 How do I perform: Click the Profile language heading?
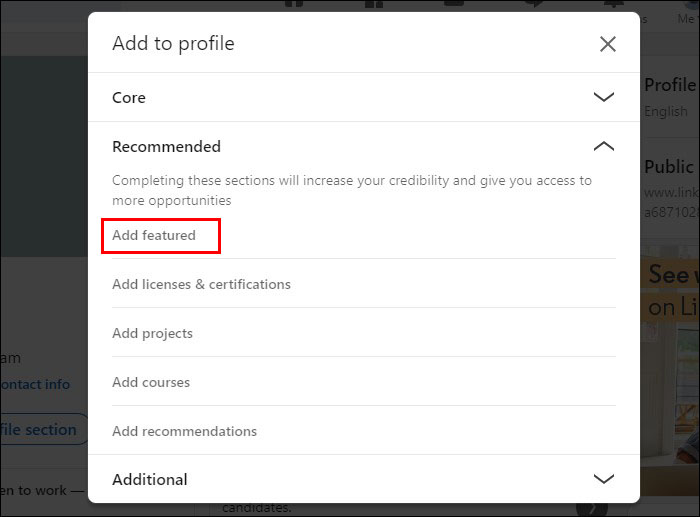[670, 85]
